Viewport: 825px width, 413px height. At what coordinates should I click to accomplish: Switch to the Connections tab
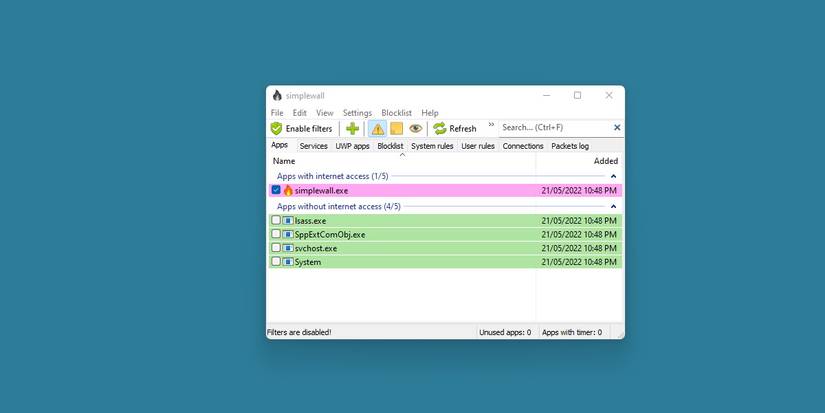coord(522,146)
